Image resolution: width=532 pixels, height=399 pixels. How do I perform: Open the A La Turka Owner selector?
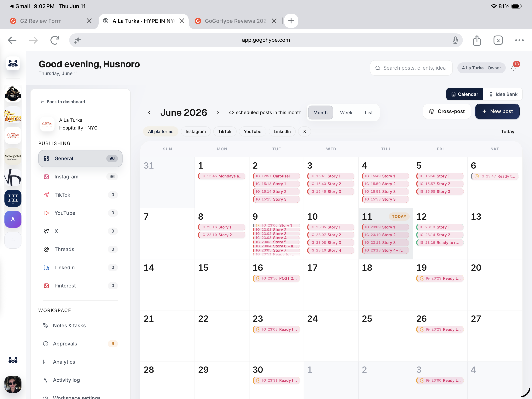pos(481,68)
